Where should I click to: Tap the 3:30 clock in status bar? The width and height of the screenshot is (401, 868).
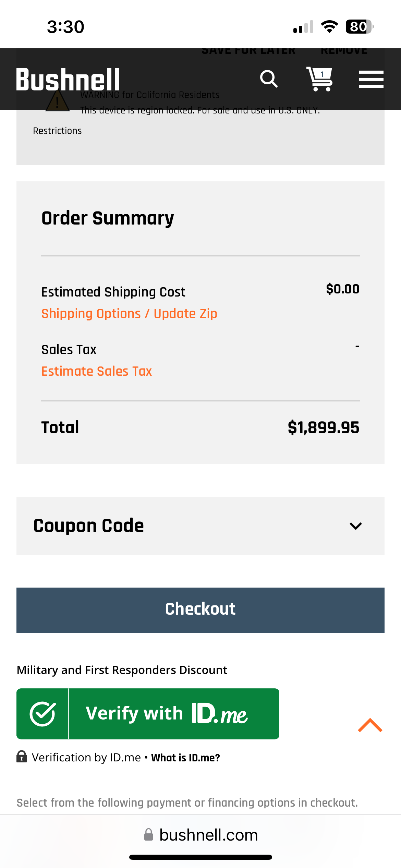[x=65, y=27]
